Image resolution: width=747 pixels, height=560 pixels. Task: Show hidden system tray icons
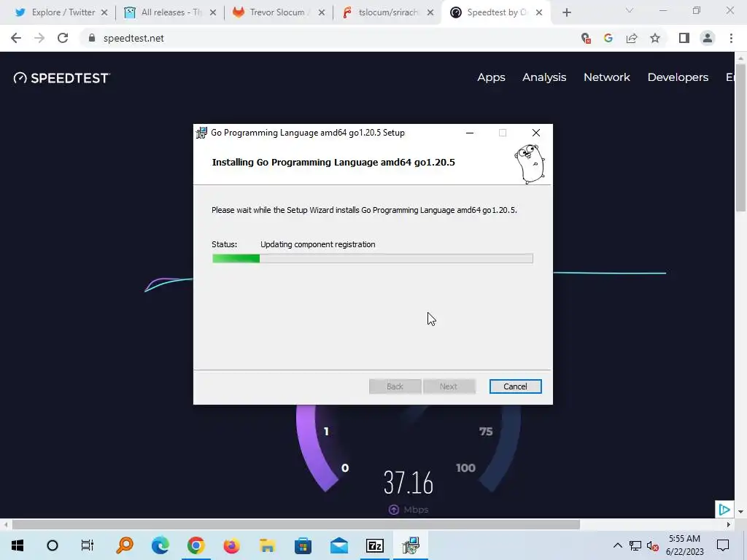click(617, 545)
